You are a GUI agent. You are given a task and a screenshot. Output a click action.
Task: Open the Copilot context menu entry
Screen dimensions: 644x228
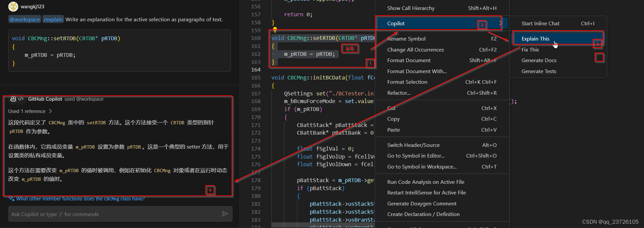(442, 23)
